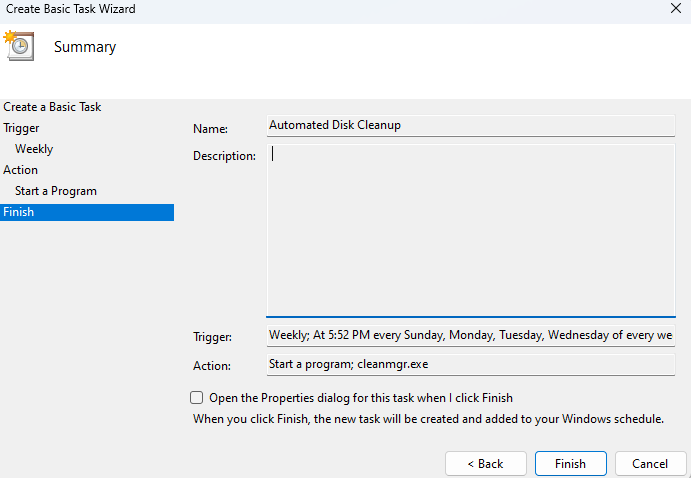Click the Name field showing Automated Disk Cleanup
The width and height of the screenshot is (691, 478).
pyautogui.click(x=470, y=126)
